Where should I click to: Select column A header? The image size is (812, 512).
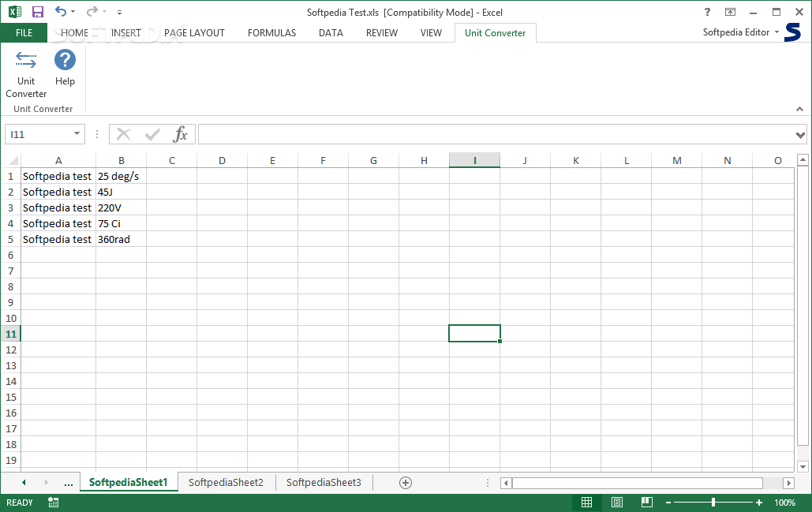click(x=58, y=160)
